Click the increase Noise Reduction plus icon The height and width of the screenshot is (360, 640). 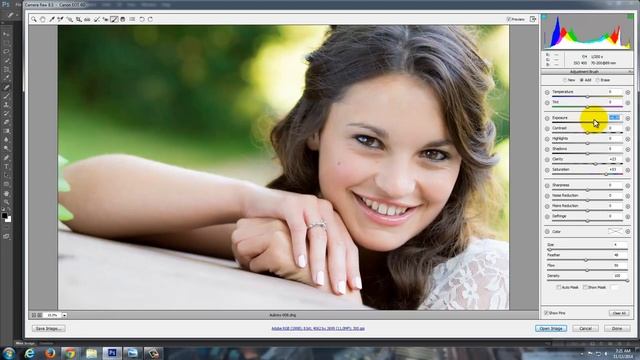[628, 196]
